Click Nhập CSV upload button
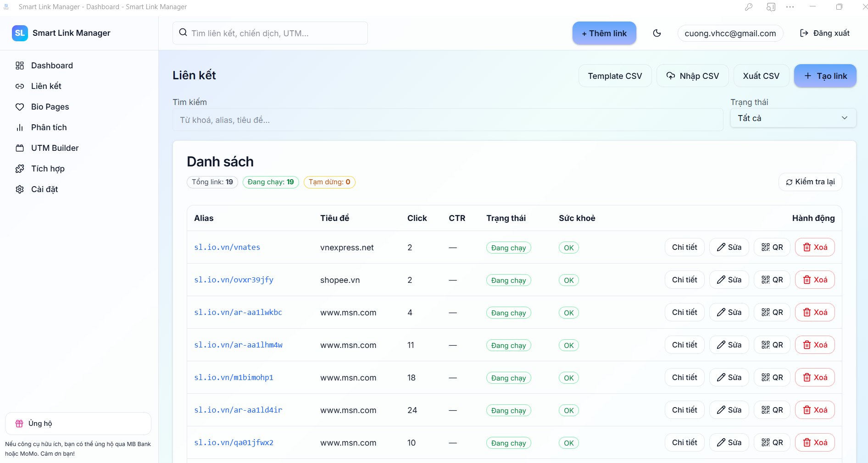The height and width of the screenshot is (463, 868). (693, 76)
